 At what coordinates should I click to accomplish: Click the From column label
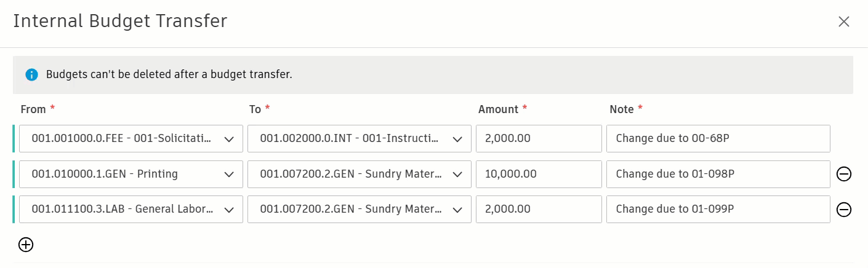click(33, 109)
